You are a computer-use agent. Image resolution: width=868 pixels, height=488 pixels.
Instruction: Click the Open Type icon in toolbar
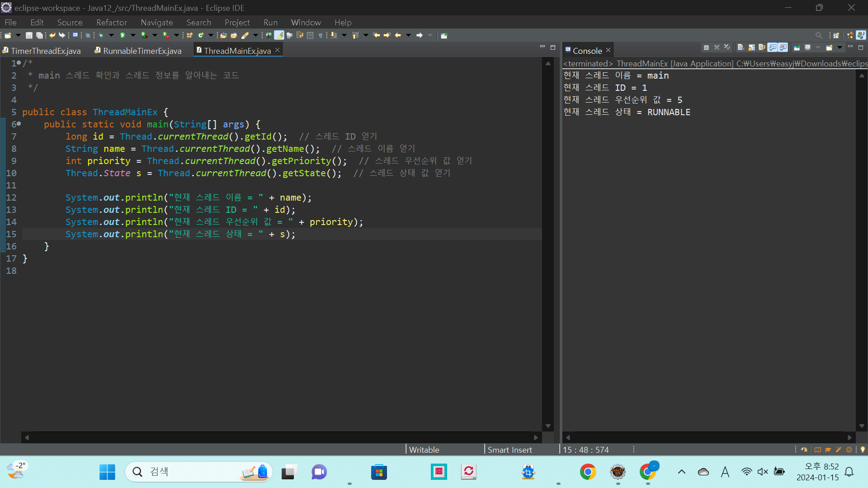223,35
